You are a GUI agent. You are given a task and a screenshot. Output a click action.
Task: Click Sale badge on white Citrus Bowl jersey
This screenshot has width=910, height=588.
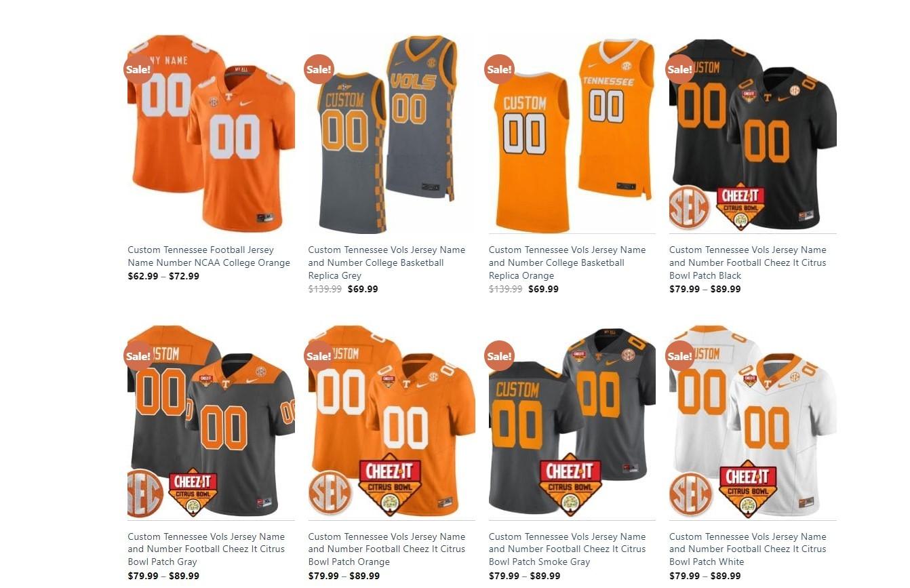click(679, 356)
